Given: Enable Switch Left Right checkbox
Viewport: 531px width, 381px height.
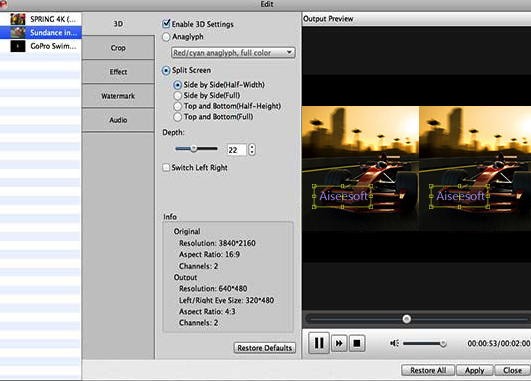Looking at the screenshot, I should tap(166, 167).
